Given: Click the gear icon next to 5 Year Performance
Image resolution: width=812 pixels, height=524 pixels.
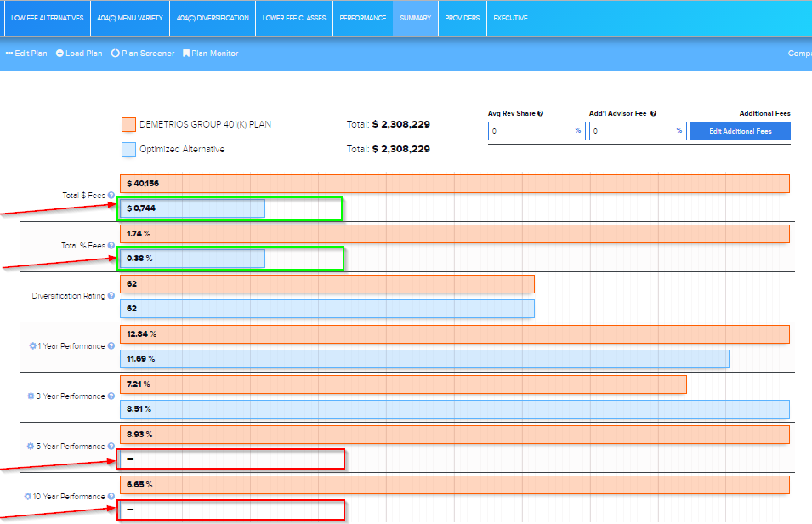Looking at the screenshot, I should click(x=32, y=447).
